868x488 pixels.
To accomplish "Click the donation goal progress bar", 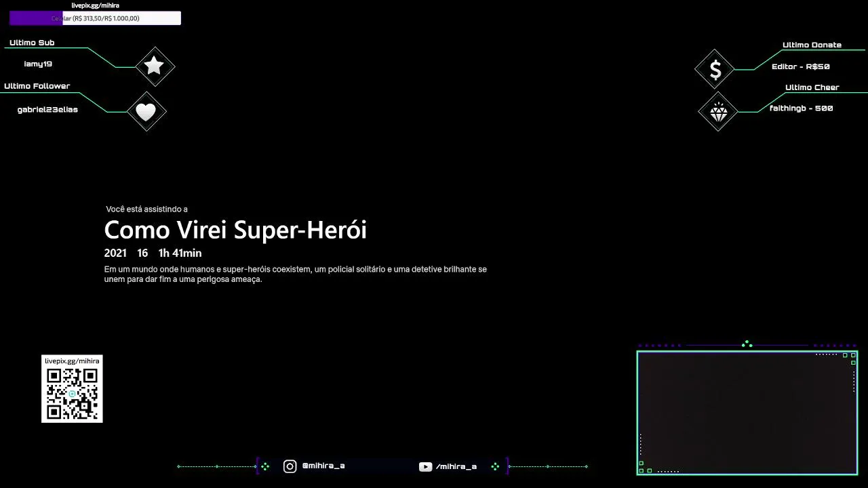I will click(x=95, y=18).
